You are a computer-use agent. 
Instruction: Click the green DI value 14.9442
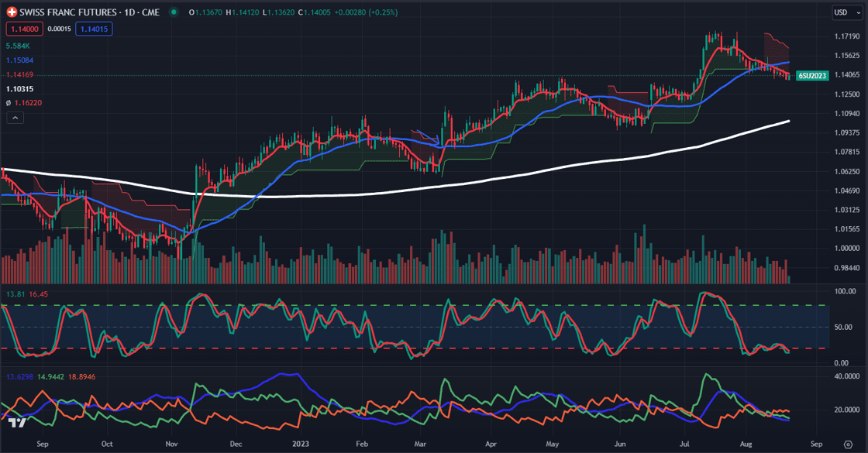click(x=51, y=376)
